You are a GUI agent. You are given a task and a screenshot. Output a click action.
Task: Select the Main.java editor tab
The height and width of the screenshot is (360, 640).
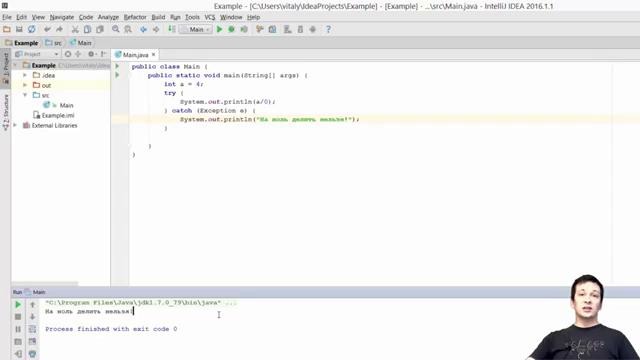pyautogui.click(x=136, y=55)
